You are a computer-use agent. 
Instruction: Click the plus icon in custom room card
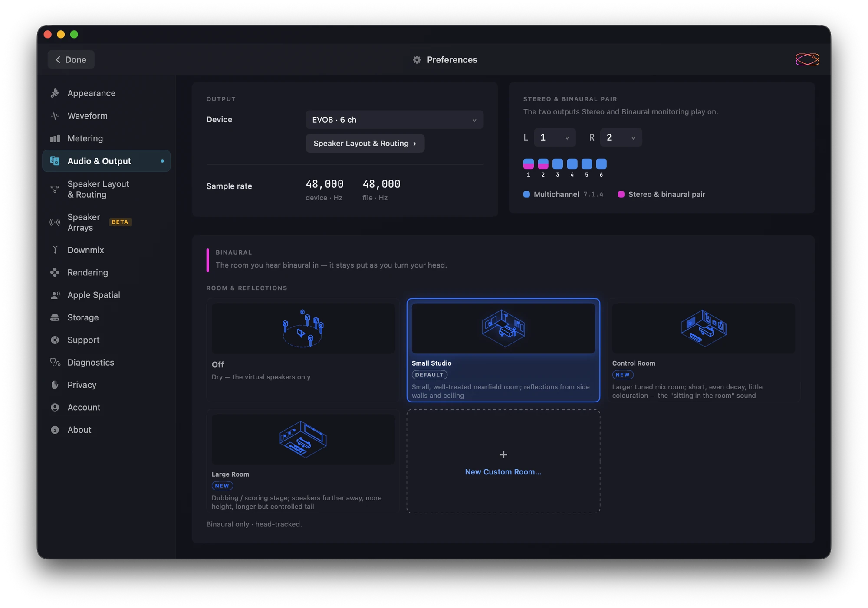click(503, 454)
